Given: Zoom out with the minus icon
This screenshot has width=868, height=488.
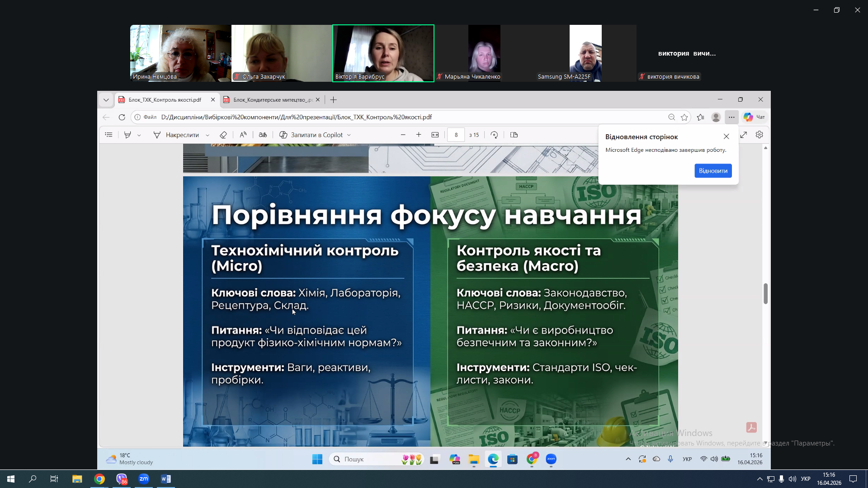Looking at the screenshot, I should [403, 135].
